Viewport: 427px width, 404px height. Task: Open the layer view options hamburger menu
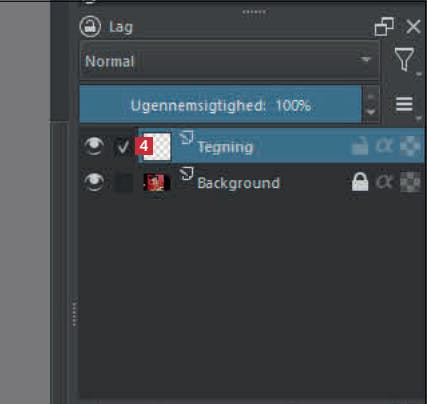(x=404, y=105)
